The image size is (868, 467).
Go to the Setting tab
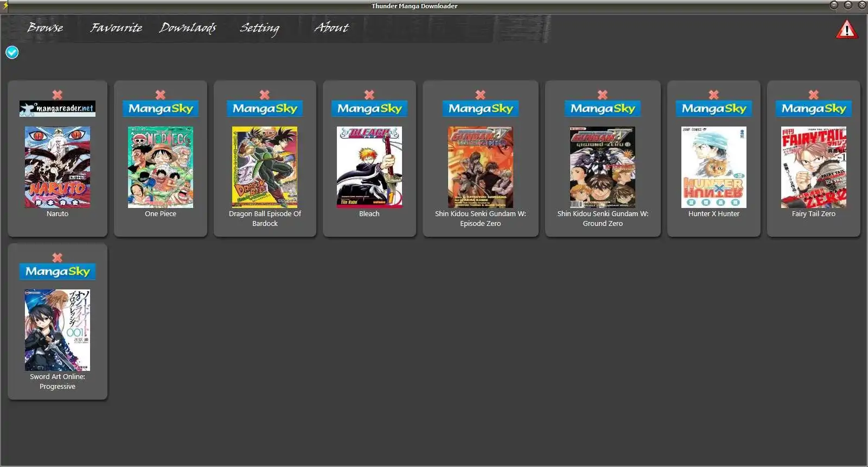click(x=259, y=28)
